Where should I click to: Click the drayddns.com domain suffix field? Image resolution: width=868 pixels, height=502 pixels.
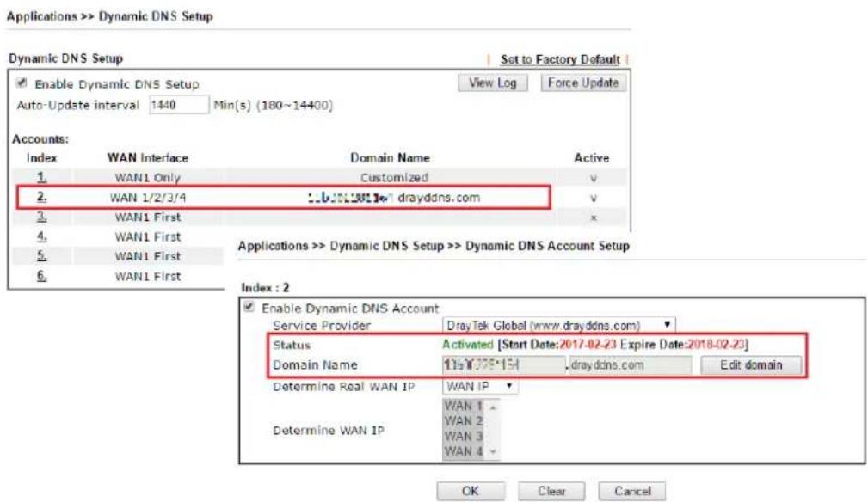[630, 364]
